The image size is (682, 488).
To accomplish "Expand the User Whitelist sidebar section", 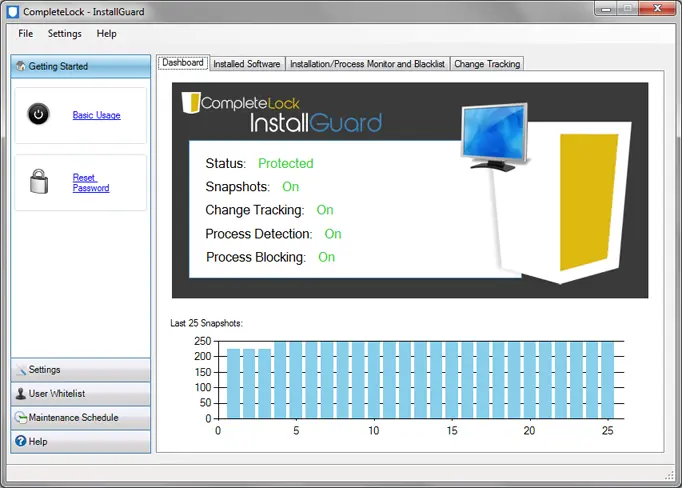I will point(80,394).
